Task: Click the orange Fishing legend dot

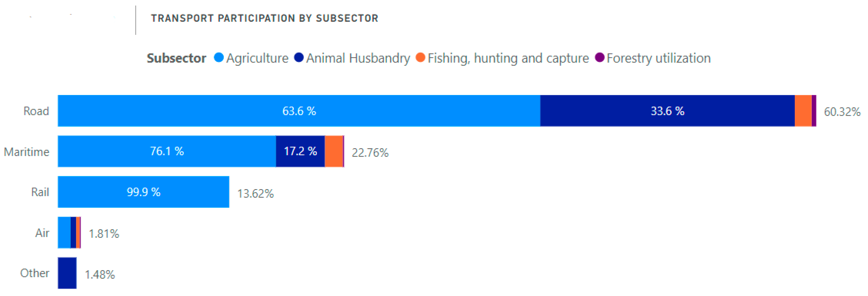Action: pyautogui.click(x=420, y=58)
